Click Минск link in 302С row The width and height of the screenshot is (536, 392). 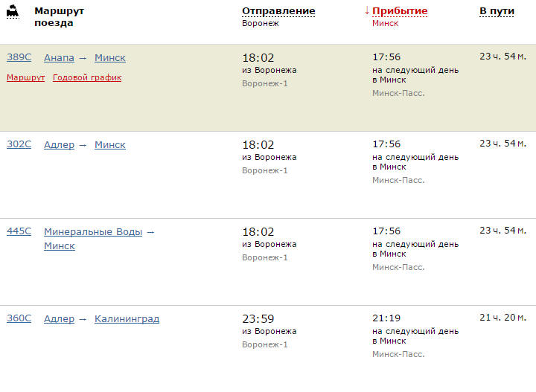(110, 145)
